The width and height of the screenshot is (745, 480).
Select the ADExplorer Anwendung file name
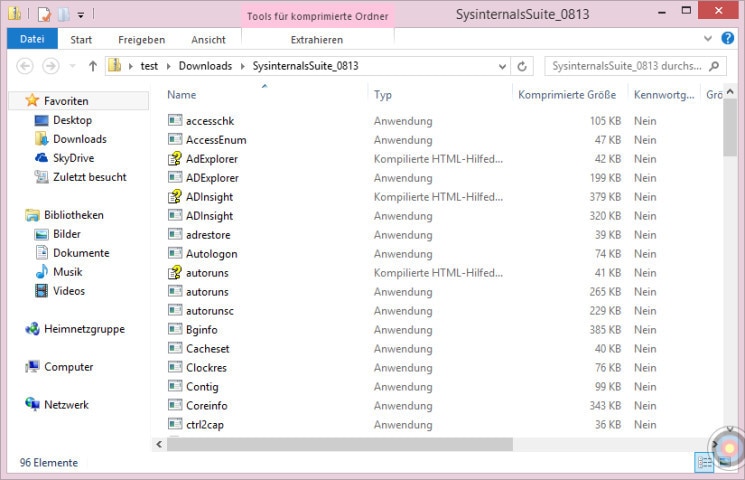[x=212, y=177]
